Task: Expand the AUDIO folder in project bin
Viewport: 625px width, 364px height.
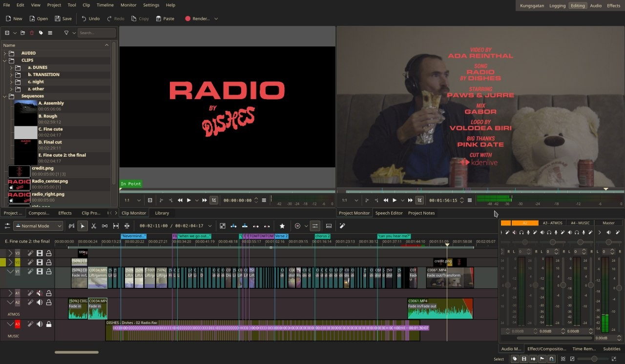Action: [x=5, y=53]
